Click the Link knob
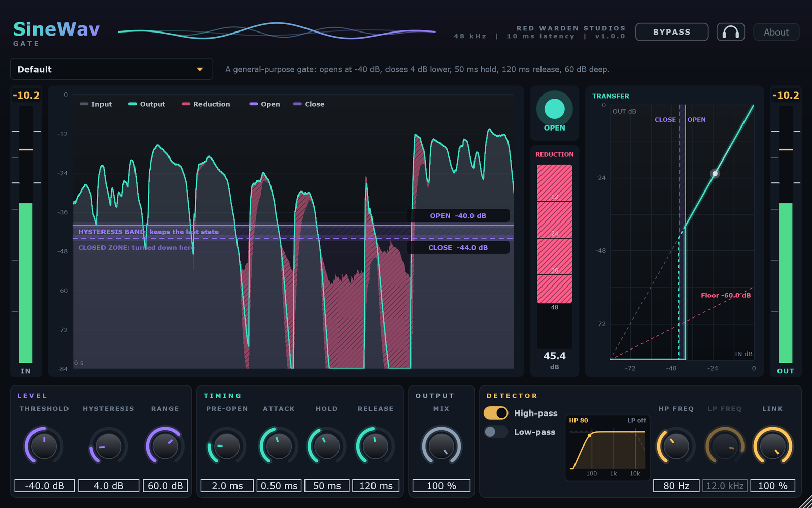Image resolution: width=812 pixels, height=508 pixels. [772, 446]
